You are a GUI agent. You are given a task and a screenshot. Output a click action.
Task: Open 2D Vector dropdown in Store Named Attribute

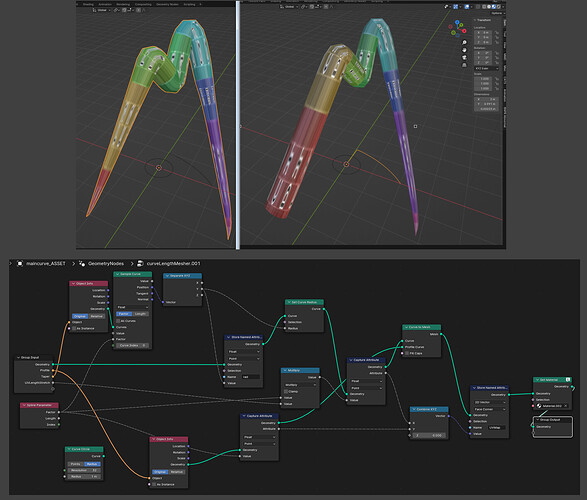[x=490, y=402]
